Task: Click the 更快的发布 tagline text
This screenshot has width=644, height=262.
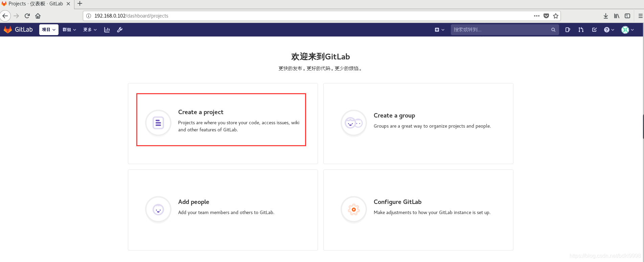Action: point(320,69)
